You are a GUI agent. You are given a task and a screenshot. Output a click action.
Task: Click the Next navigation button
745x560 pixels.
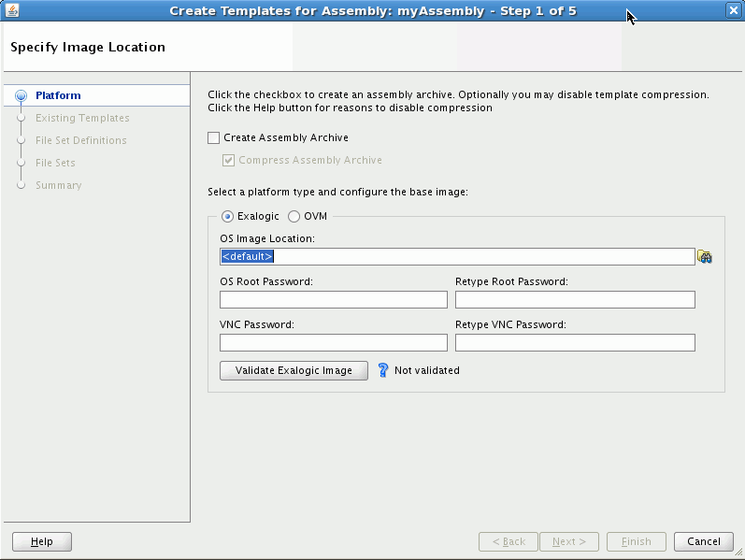pyautogui.click(x=569, y=541)
